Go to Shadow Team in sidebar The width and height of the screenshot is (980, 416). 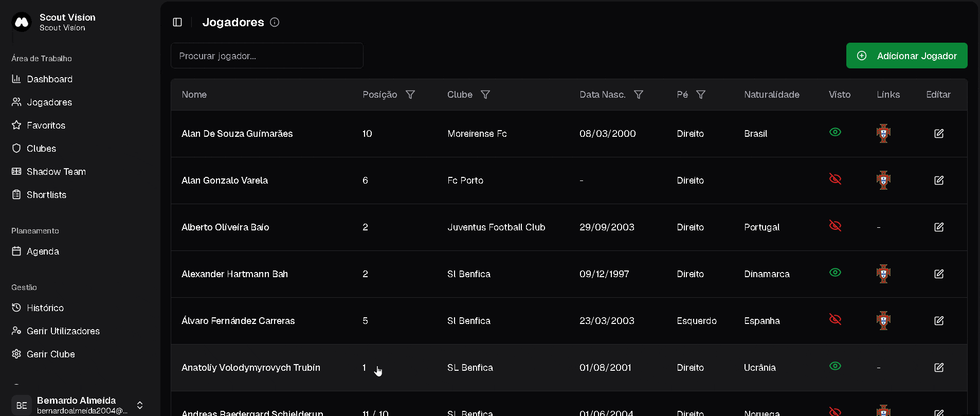tap(56, 172)
